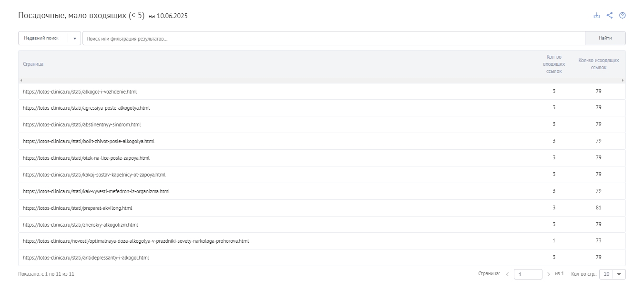Click the report title Посадочные, мало входящих

tap(81, 15)
